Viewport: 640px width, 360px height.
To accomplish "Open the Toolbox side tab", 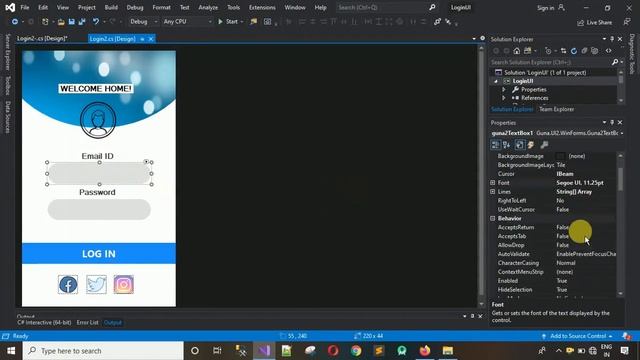I will pyautogui.click(x=7, y=85).
